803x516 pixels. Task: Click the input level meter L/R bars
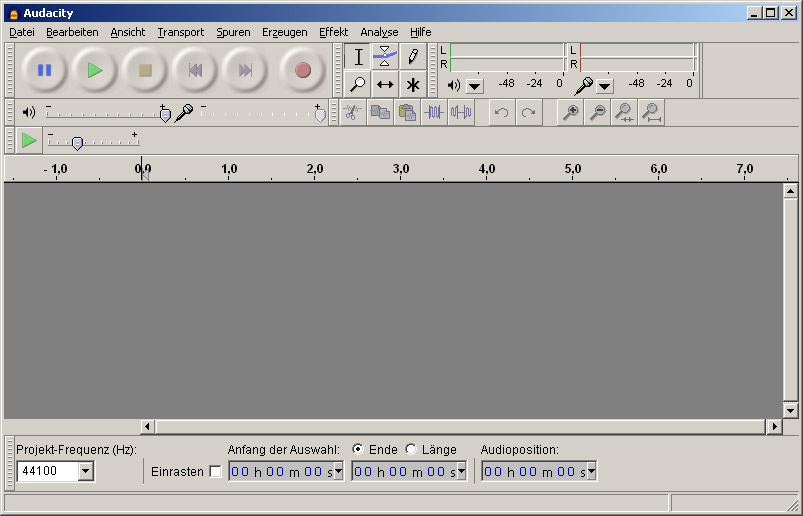coord(638,57)
